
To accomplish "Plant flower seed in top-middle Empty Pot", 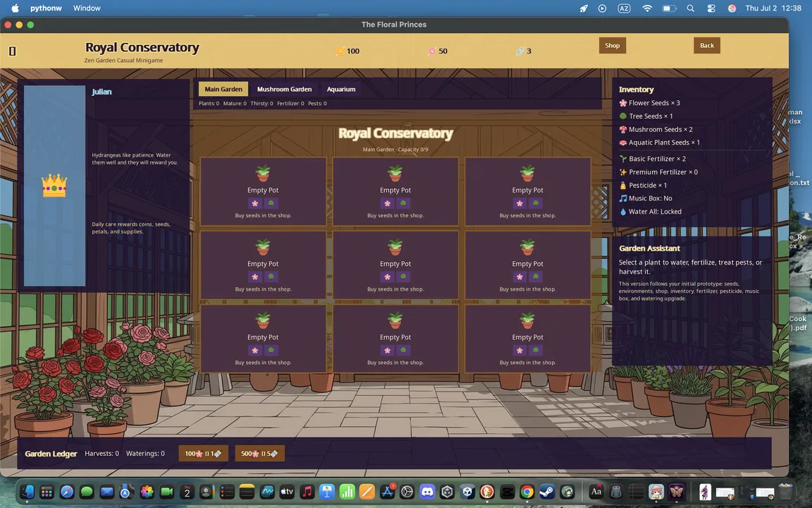I will click(x=388, y=203).
